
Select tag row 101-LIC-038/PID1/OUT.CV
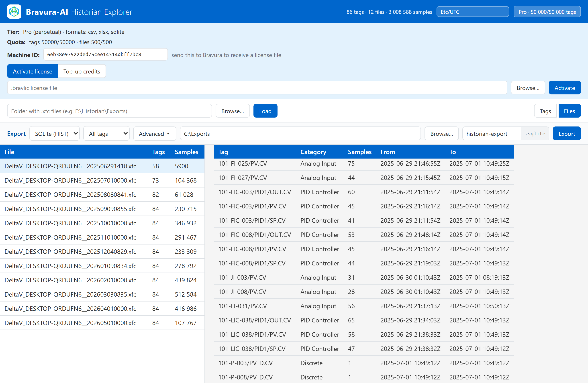click(364, 320)
